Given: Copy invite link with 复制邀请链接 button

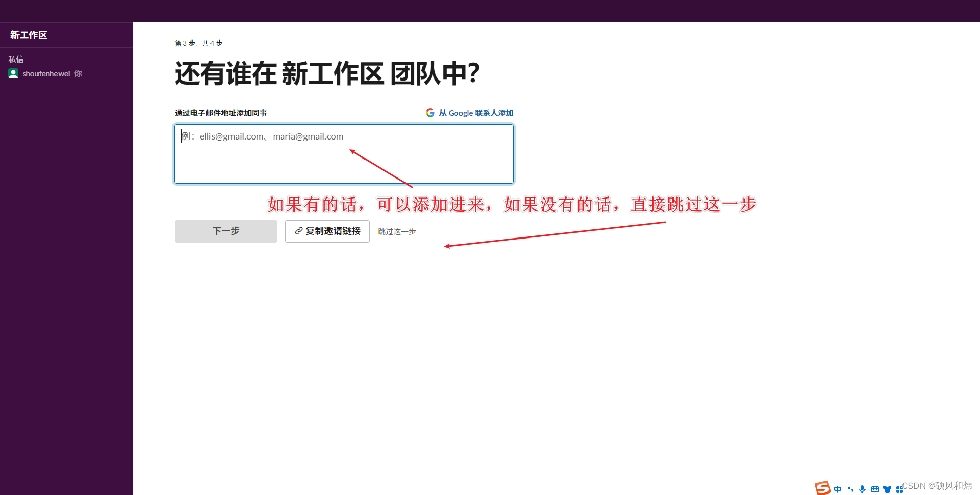Looking at the screenshot, I should point(328,231).
